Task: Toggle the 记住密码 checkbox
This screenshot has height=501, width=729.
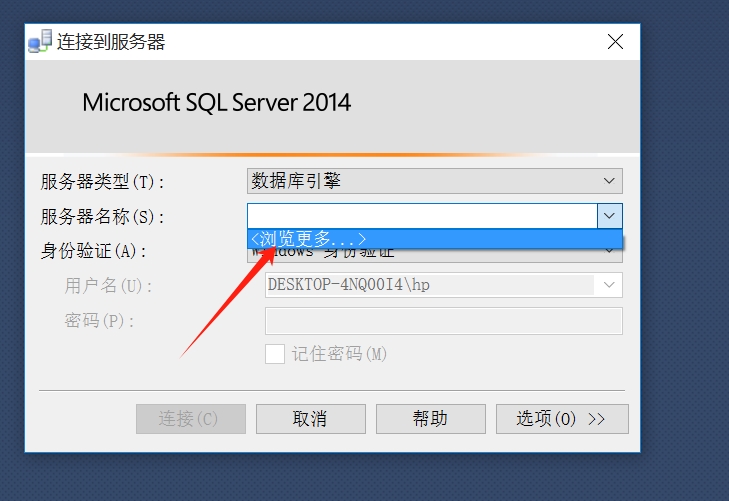Action: point(274,354)
